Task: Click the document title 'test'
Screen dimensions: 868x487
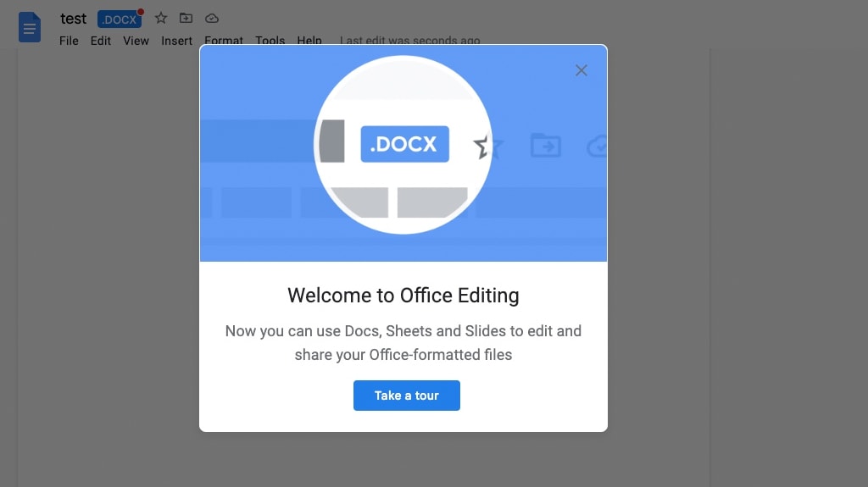Action: click(x=73, y=19)
